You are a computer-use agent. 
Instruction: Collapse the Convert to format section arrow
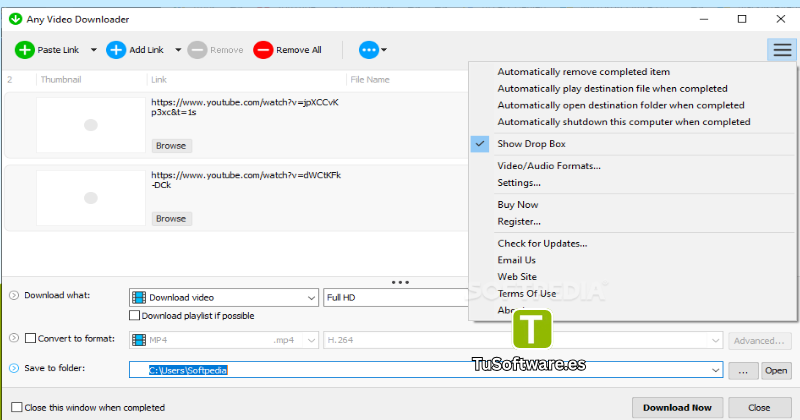coord(14,338)
